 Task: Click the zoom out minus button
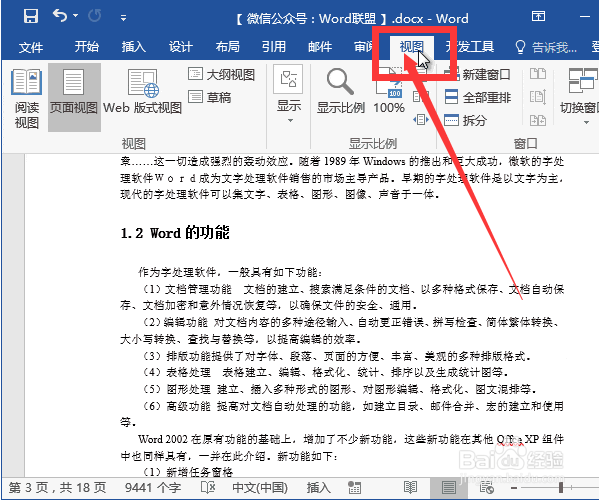[514, 488]
